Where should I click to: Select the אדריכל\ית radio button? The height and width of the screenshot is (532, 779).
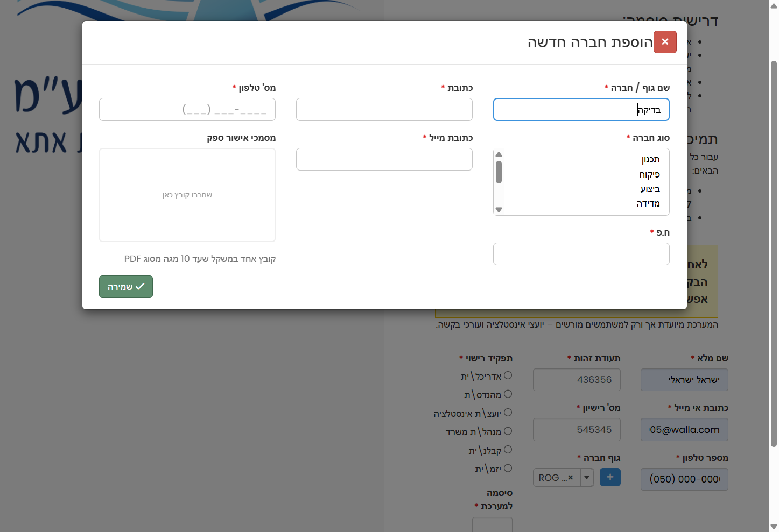pos(508,375)
